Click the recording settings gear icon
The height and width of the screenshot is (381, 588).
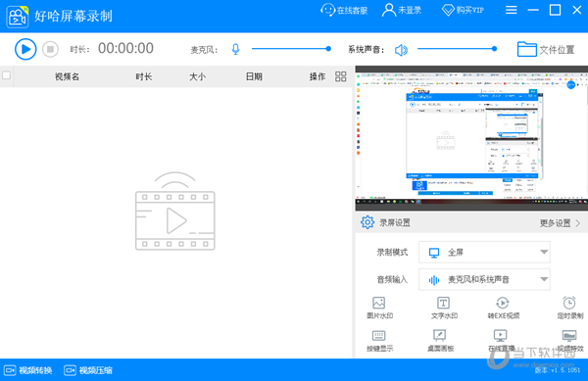(x=367, y=222)
